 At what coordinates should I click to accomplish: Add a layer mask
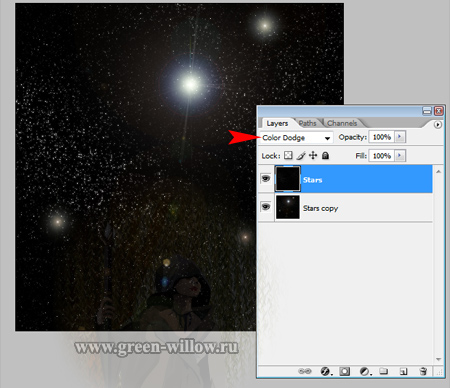click(344, 371)
